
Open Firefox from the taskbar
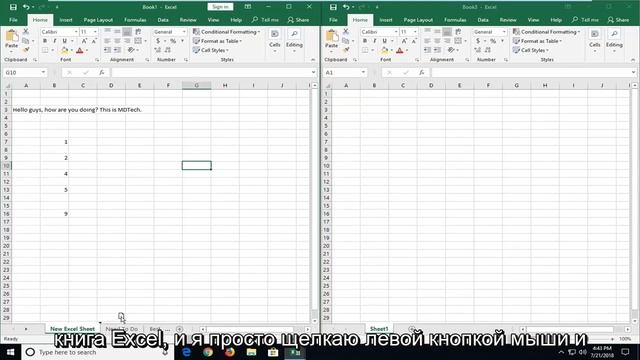tap(230, 352)
